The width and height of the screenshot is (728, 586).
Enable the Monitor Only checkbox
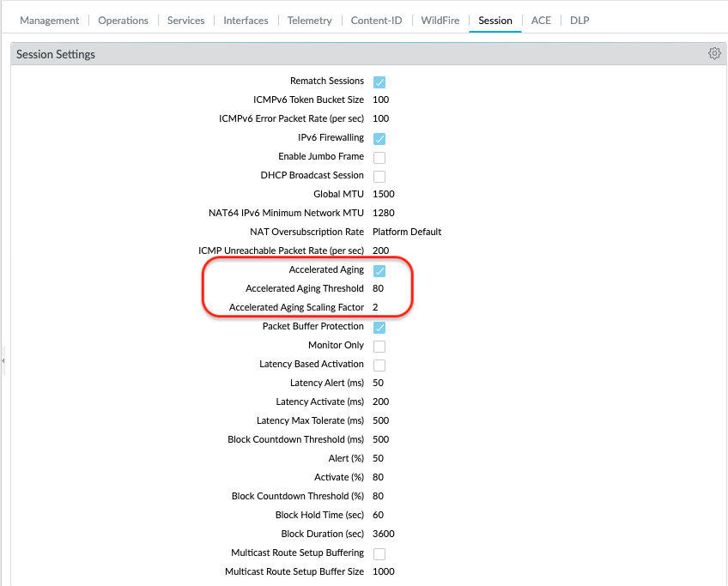click(x=379, y=346)
